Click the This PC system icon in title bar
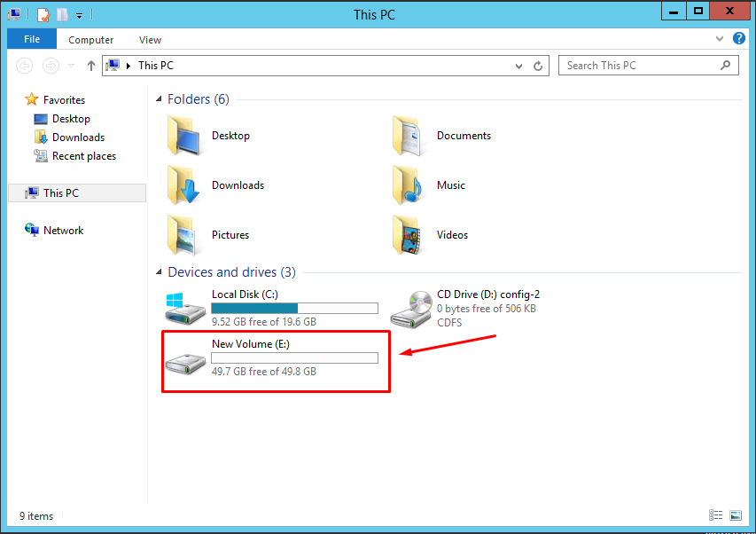The width and height of the screenshot is (756, 534). [15, 14]
